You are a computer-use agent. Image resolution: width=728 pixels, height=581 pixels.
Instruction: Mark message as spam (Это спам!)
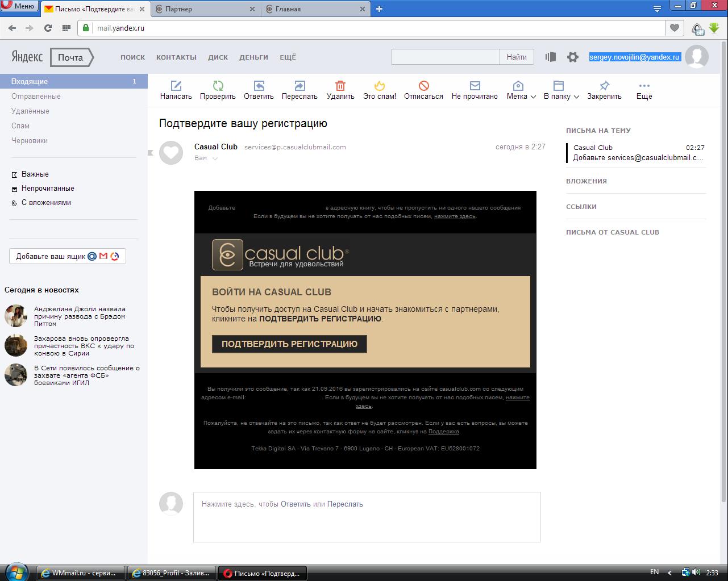[x=380, y=90]
